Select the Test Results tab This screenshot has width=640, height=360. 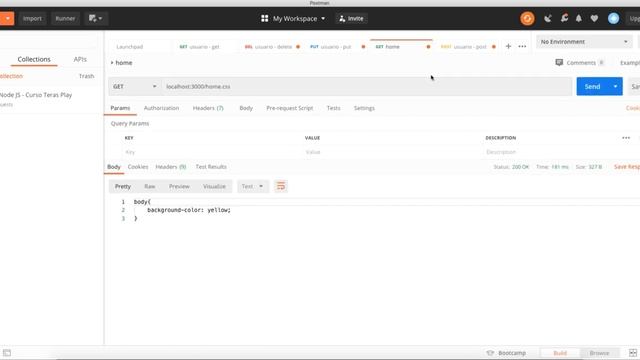click(211, 167)
